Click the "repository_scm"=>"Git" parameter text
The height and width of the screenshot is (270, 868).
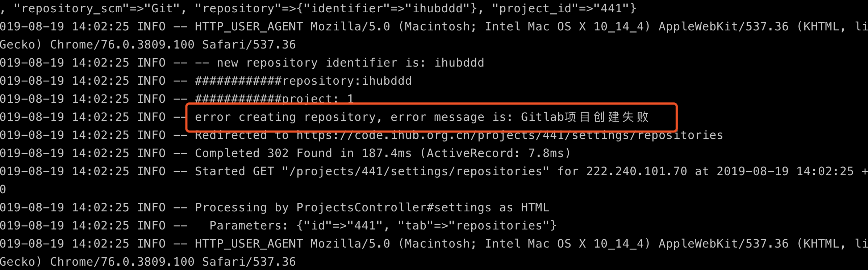point(97,9)
